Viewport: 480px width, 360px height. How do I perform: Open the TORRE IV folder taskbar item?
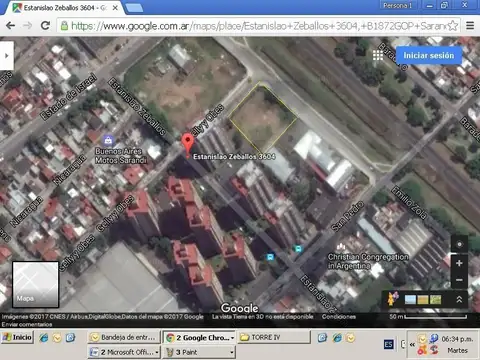click(274, 337)
